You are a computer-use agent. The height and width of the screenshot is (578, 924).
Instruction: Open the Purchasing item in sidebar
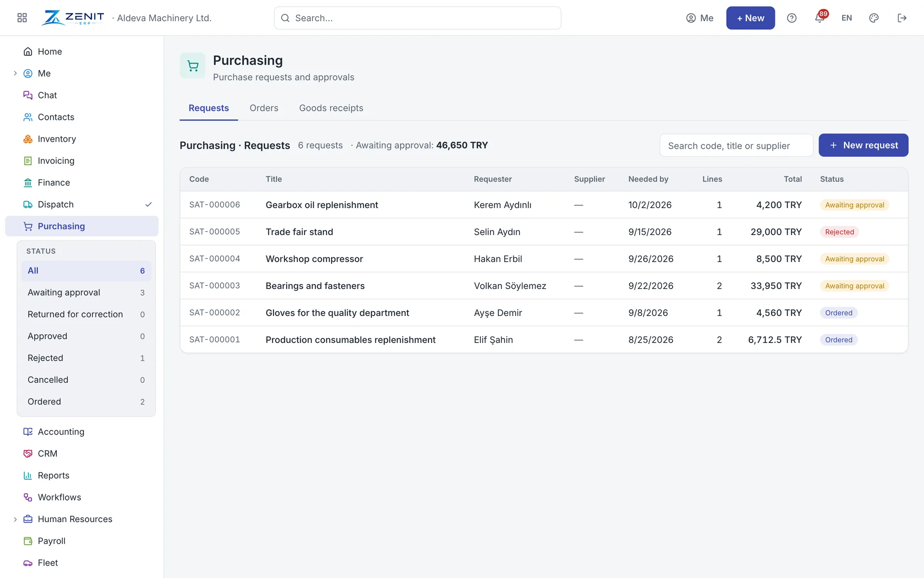(82, 226)
